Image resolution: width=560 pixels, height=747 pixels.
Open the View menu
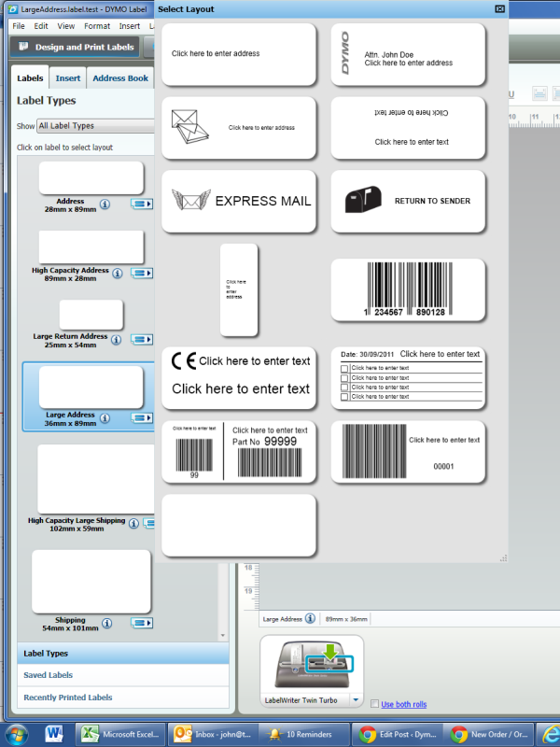click(x=65, y=26)
